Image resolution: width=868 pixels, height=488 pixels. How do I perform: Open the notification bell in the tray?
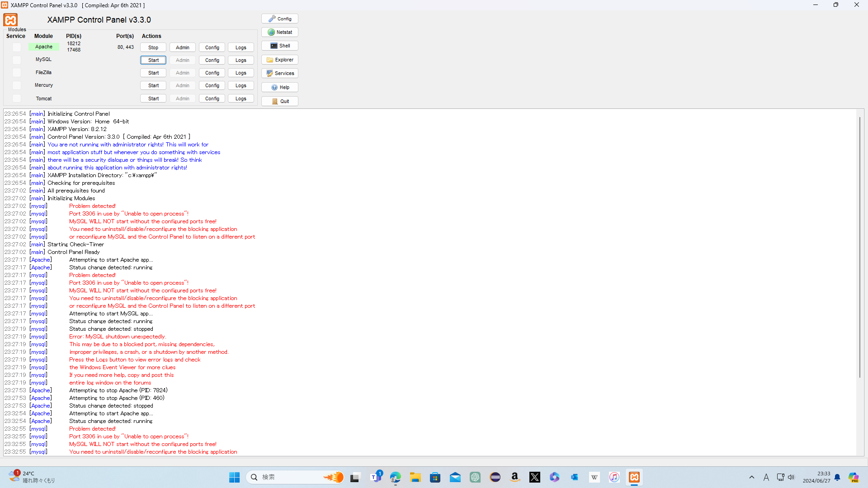[x=837, y=477]
